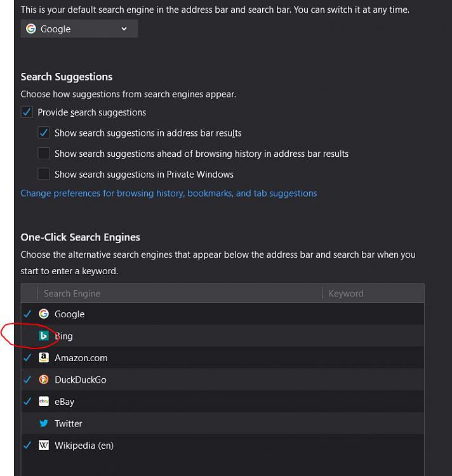Toggle suggestions in address bar results checkbox

[44, 133]
